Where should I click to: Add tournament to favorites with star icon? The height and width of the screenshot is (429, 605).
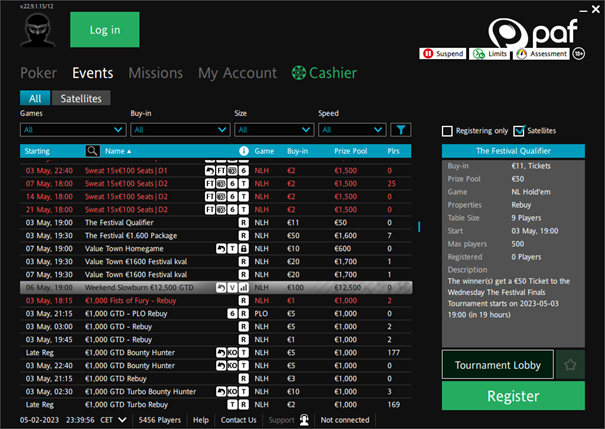pyautogui.click(x=571, y=364)
